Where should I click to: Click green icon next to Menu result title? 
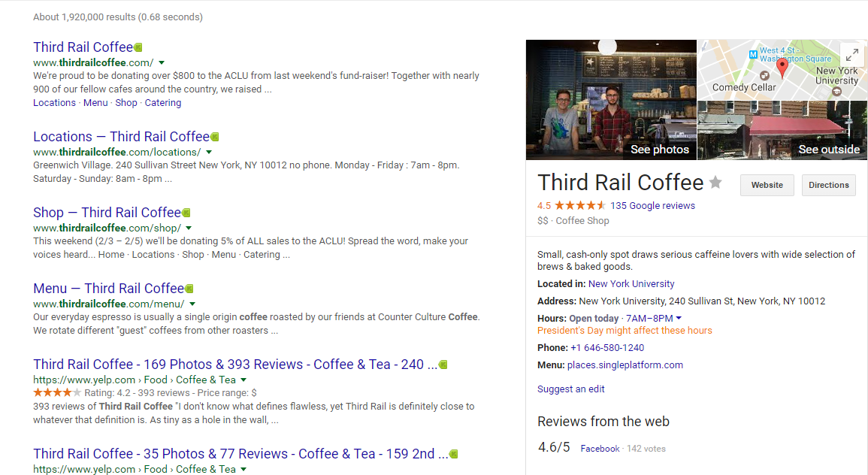point(189,289)
